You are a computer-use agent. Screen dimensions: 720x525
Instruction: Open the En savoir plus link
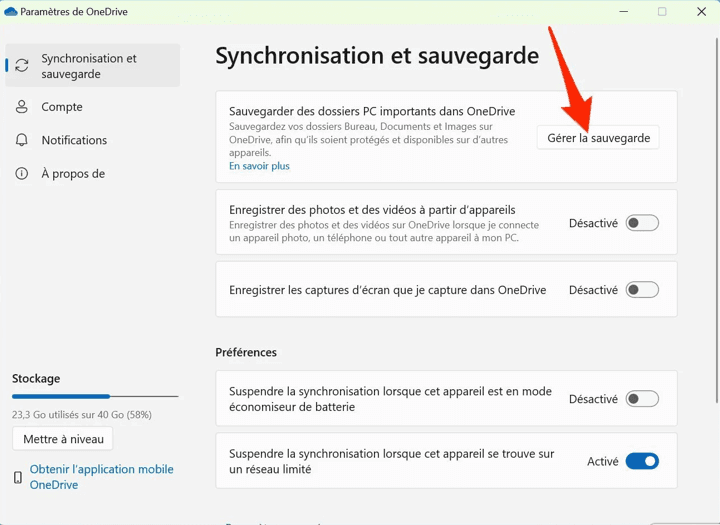click(259, 166)
